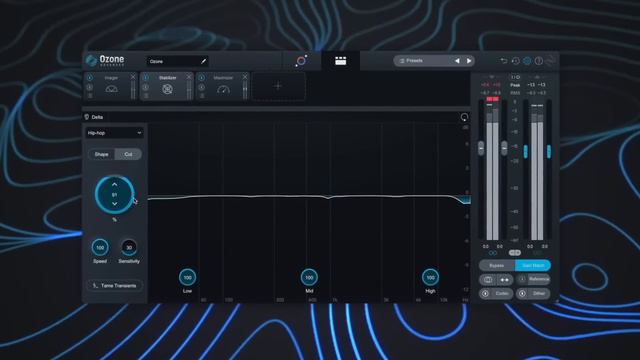This screenshot has height=360, width=640.
Task: Open the history clock icon
Action: 516,61
